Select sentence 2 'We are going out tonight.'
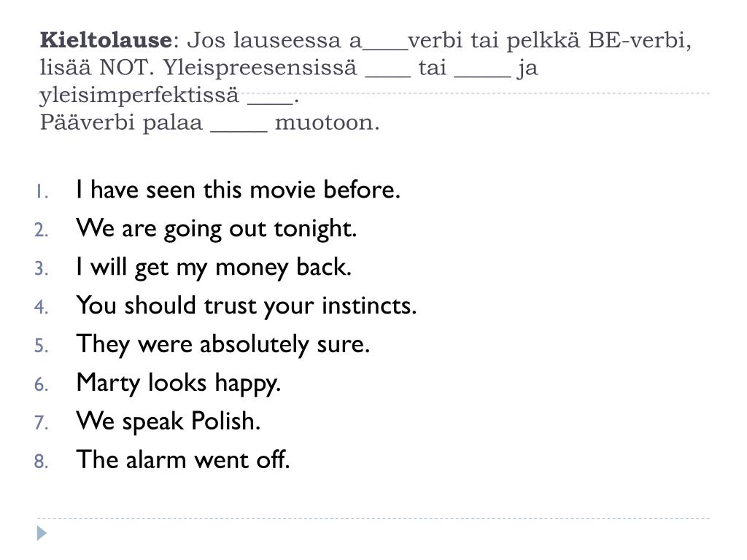Viewport: 747px width, 560px height. (x=216, y=228)
